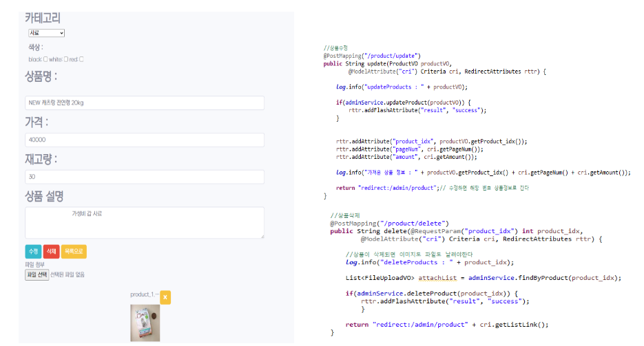Grab the resize handle of description textarea

pyautogui.click(x=262, y=236)
